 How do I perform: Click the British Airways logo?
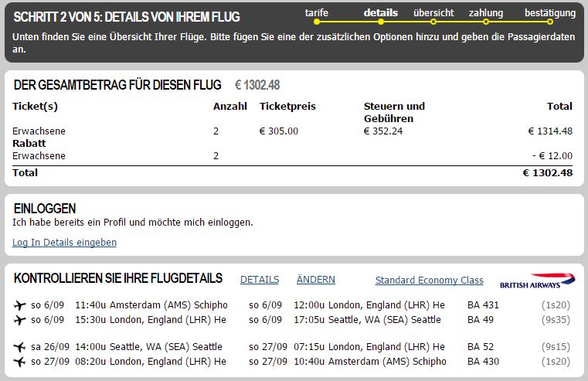(538, 280)
